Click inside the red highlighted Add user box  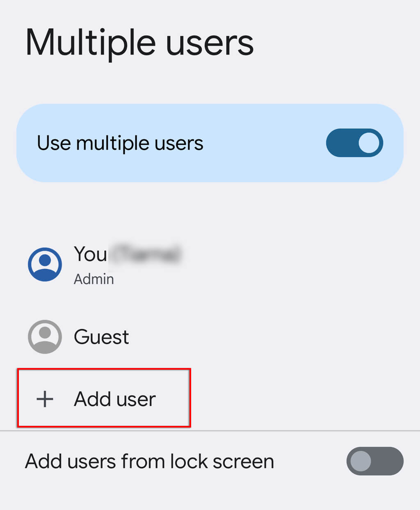click(x=104, y=398)
